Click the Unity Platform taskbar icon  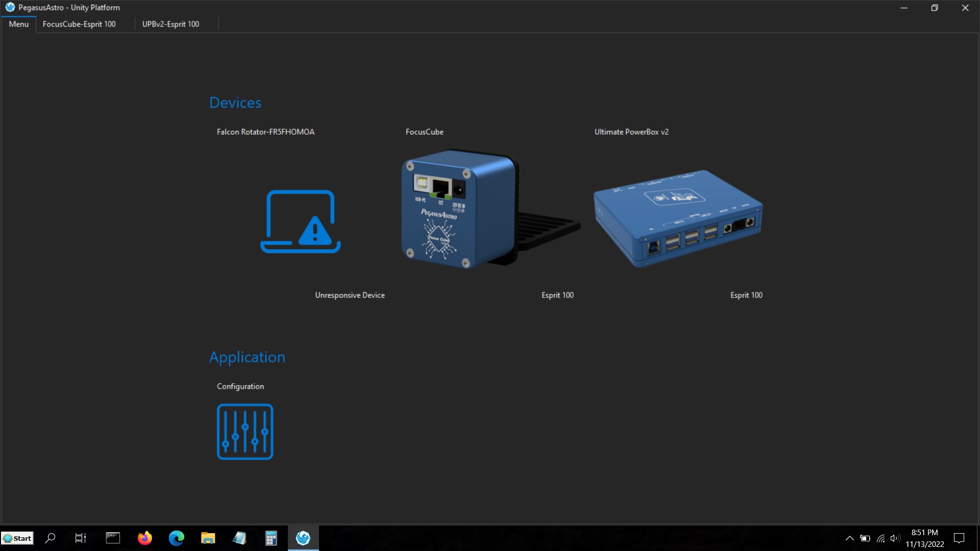pos(303,538)
